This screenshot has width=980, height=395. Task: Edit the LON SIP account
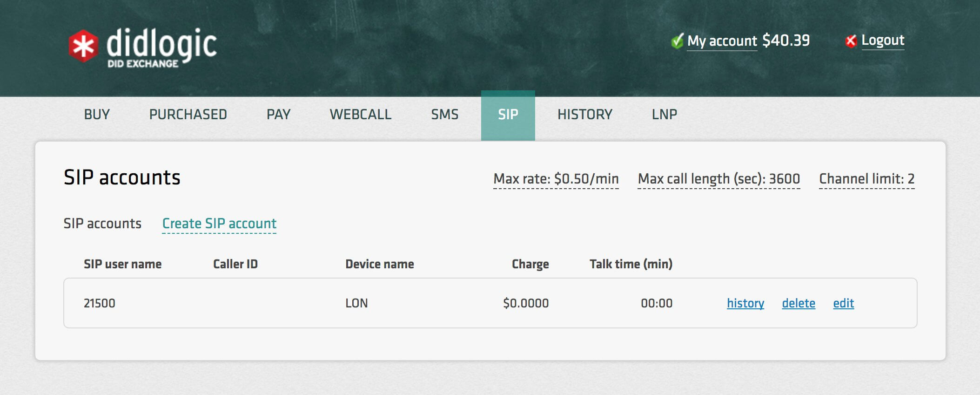pos(843,303)
